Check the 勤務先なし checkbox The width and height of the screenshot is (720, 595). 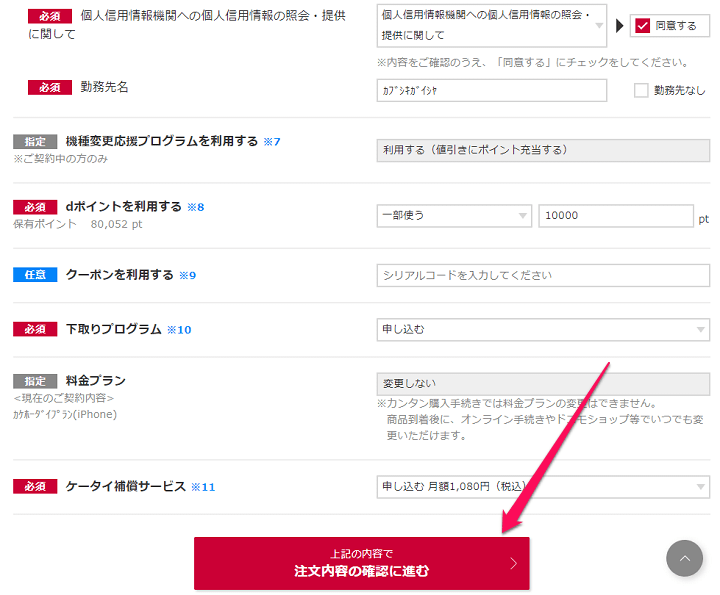pos(641,90)
